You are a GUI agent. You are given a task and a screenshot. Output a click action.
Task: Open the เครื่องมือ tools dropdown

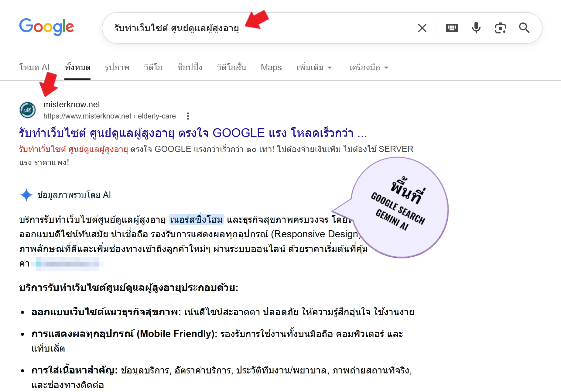click(x=369, y=67)
